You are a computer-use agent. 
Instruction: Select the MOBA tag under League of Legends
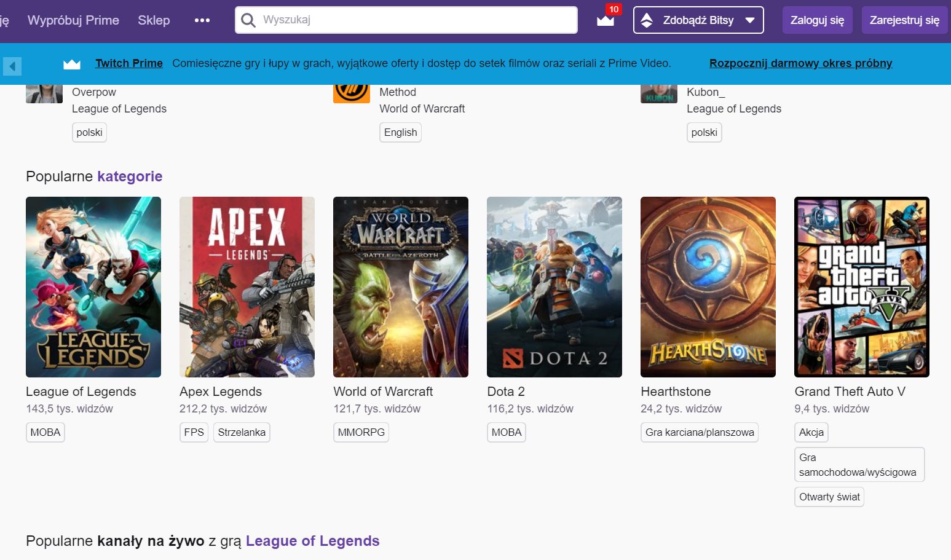(x=45, y=432)
